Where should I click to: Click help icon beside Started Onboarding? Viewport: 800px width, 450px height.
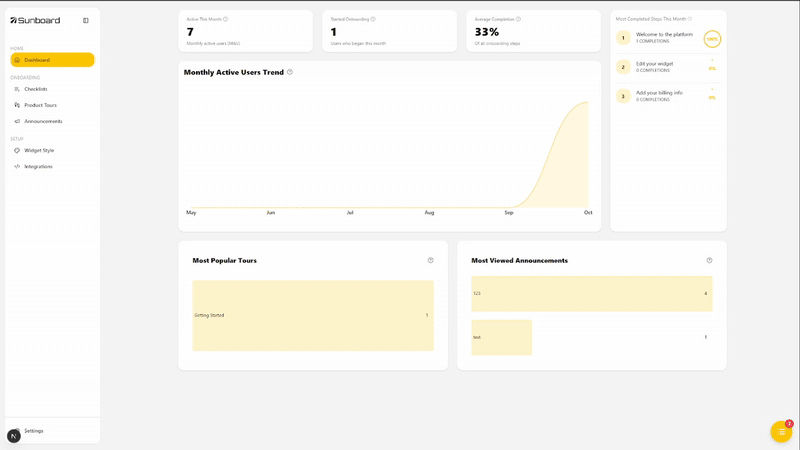point(373,19)
